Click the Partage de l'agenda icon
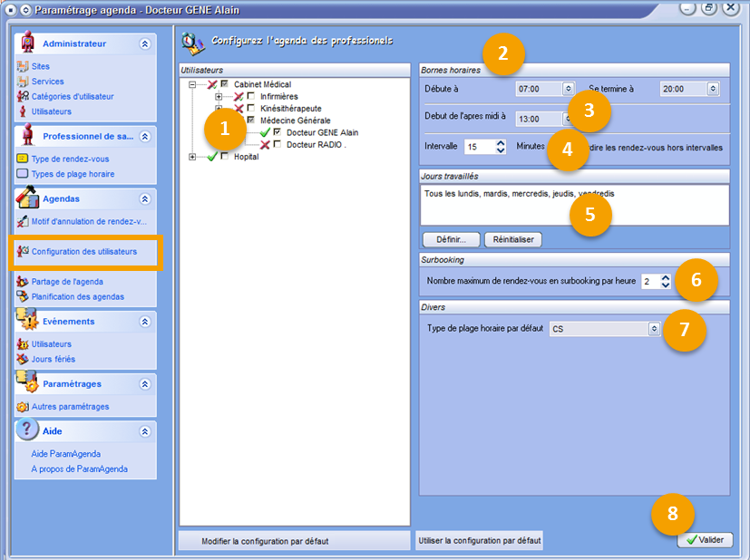 click(23, 282)
